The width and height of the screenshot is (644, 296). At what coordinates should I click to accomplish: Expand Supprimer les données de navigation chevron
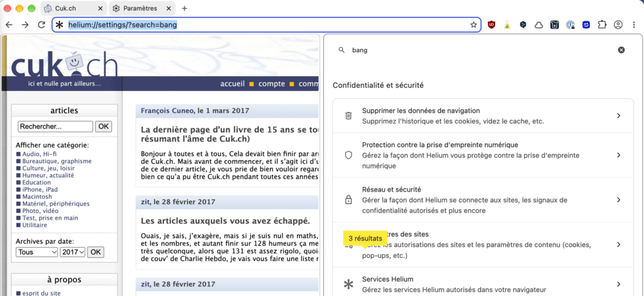pyautogui.click(x=619, y=116)
